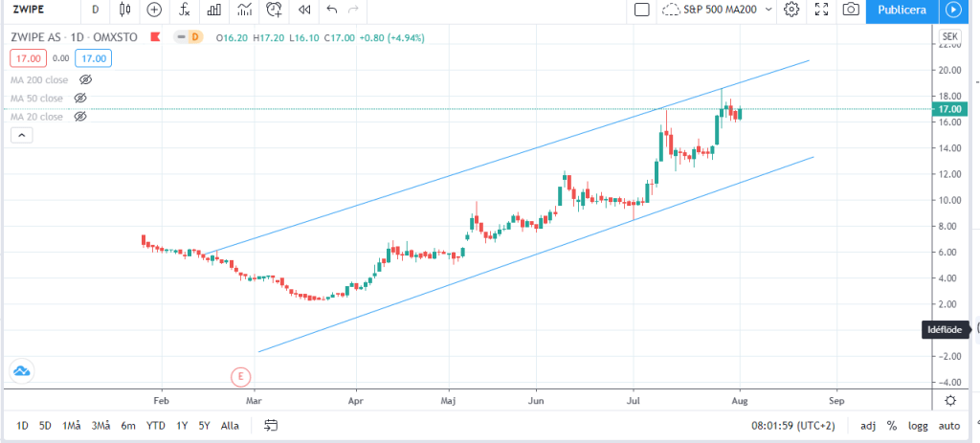Unhide the MA 20 close indicator
The height and width of the screenshot is (443, 980).
coord(80,116)
